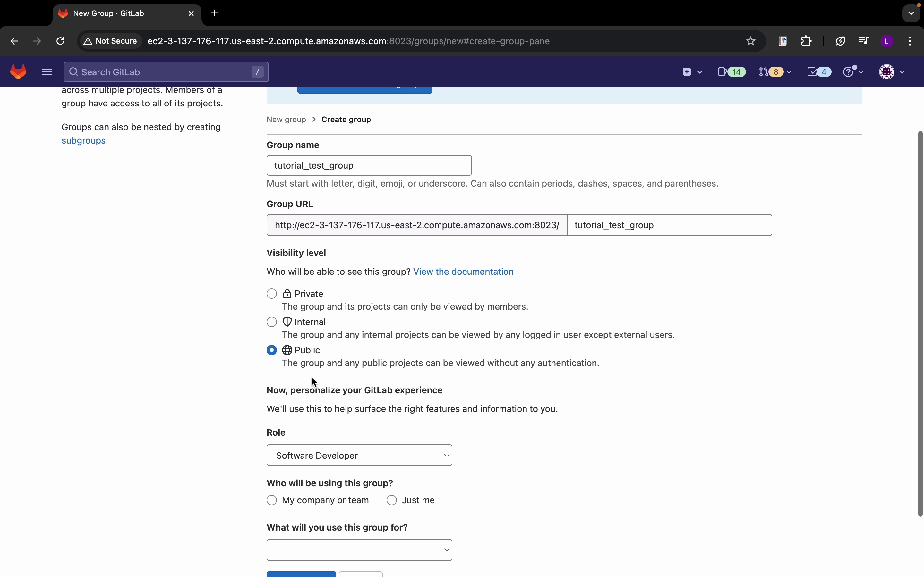Open the View the documentation link
Screen dimensions: 924x577
click(463, 272)
